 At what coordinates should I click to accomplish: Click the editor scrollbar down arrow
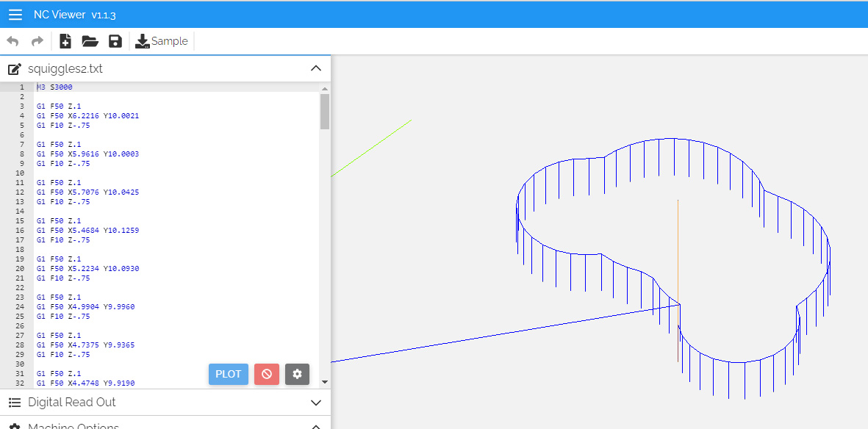point(325,382)
